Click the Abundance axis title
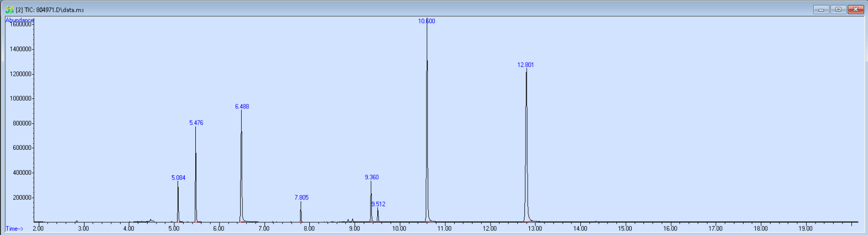The height and width of the screenshot is (235, 868). [x=20, y=20]
